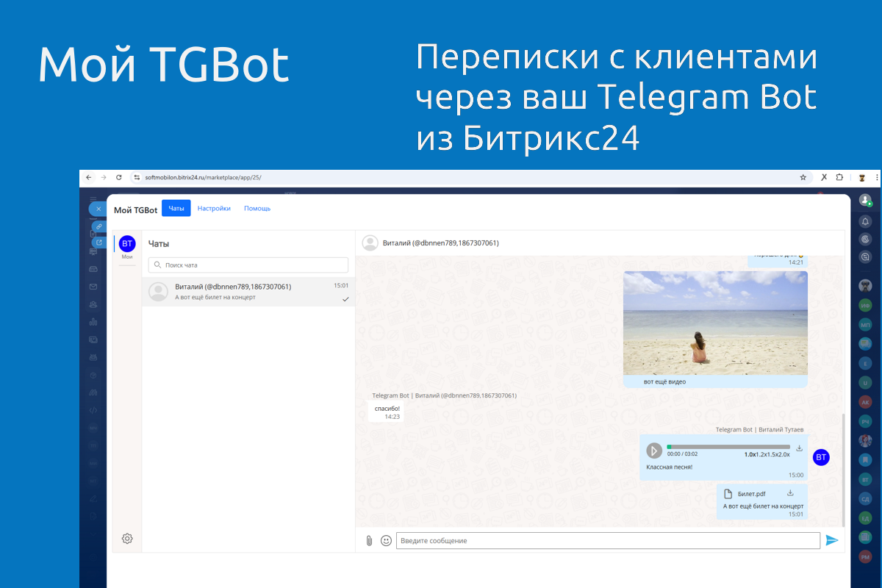882x588 pixels.
Task: Click the X extension icon in toolbar
Action: coord(823,177)
